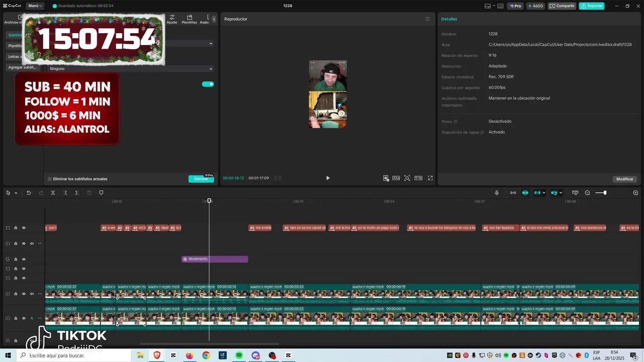The height and width of the screenshot is (362, 644).
Task: Trim clip left of playhead
Action: coord(65,193)
